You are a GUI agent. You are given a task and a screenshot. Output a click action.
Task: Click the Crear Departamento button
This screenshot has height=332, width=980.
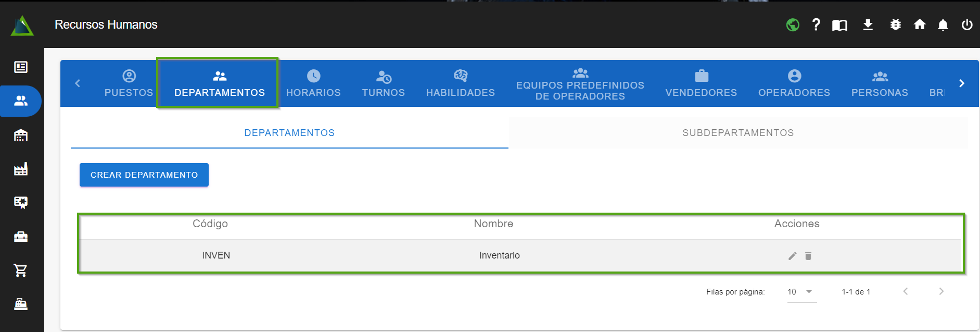pyautogui.click(x=144, y=175)
